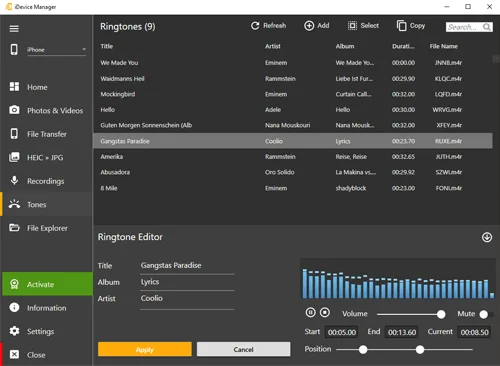
Task: Open the iPhone device dropdown
Action: [56, 50]
